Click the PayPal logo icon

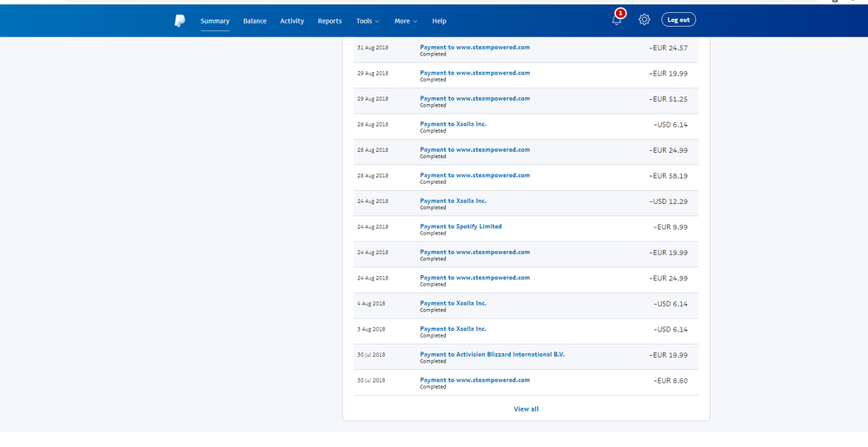point(180,21)
